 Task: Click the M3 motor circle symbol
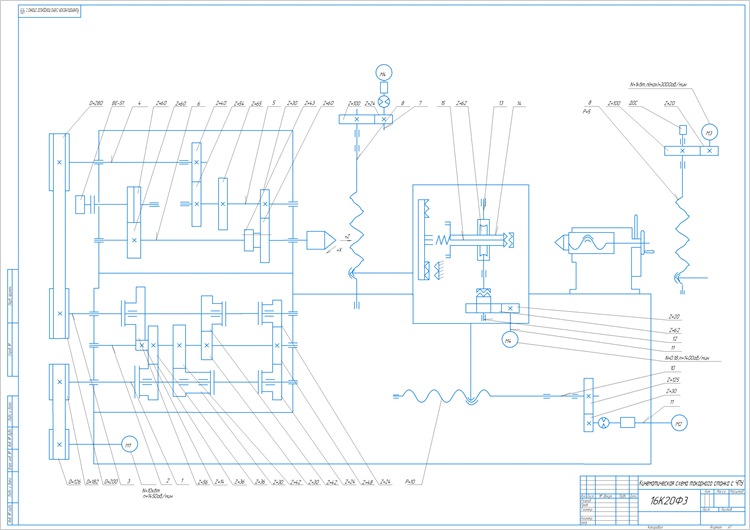[709, 132]
